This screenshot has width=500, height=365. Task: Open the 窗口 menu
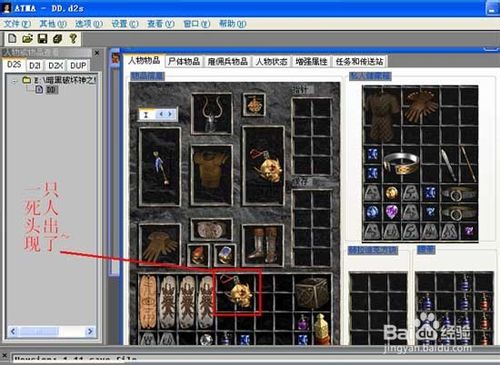click(x=196, y=24)
